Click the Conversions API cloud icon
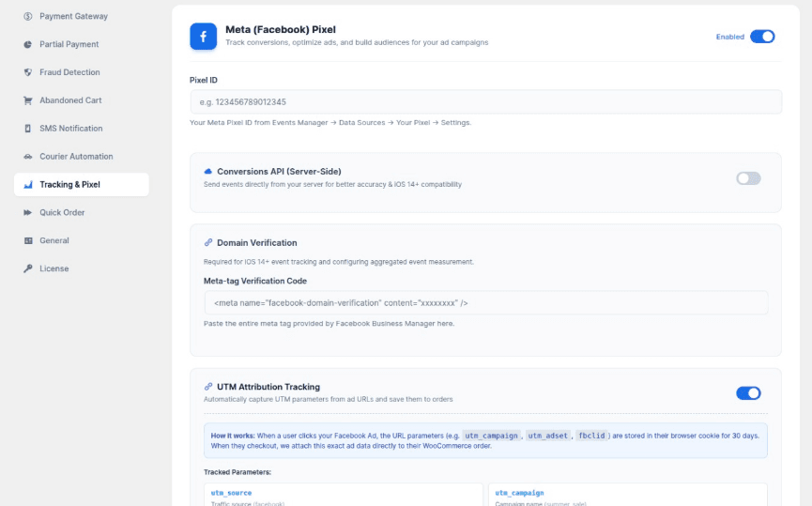Viewport: 812px width, 506px height. point(207,171)
